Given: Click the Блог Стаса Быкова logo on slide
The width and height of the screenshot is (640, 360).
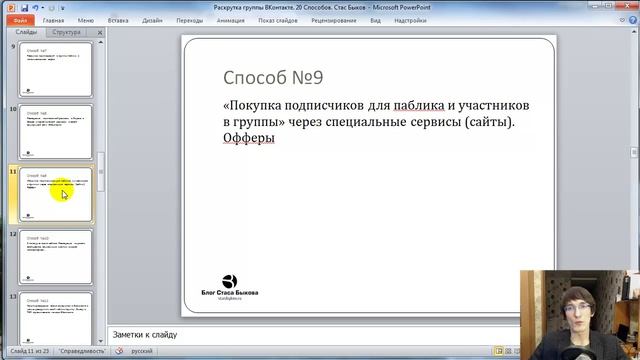Looking at the screenshot, I should coord(229,287).
